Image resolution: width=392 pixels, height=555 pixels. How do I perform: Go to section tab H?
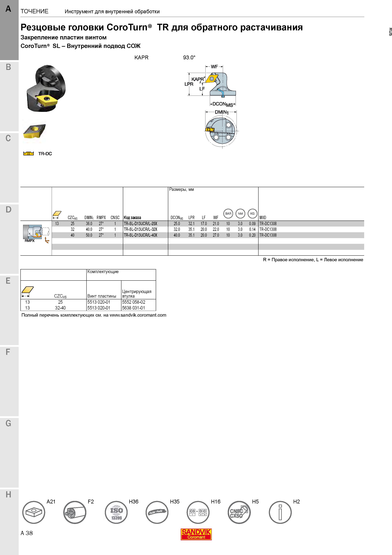pyautogui.click(x=9, y=522)
